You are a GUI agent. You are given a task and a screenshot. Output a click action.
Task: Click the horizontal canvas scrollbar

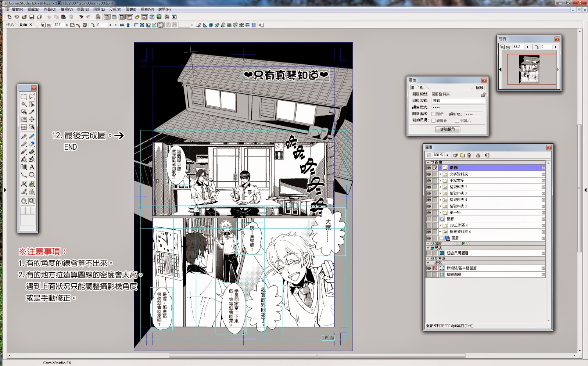pyautogui.click(x=317, y=356)
